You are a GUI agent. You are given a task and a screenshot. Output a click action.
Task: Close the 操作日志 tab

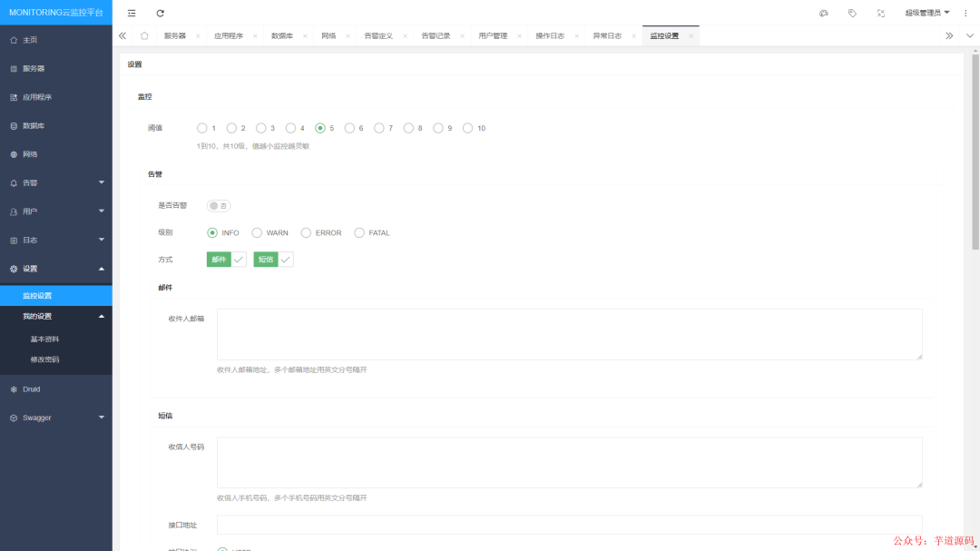[576, 36]
